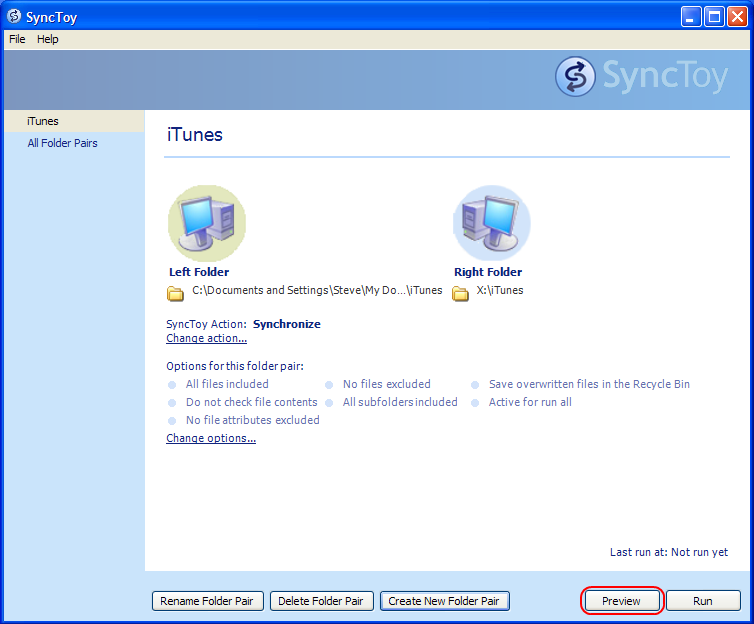The width and height of the screenshot is (754, 624).
Task: Click the 'No files excluded' option text
Action: 387,384
